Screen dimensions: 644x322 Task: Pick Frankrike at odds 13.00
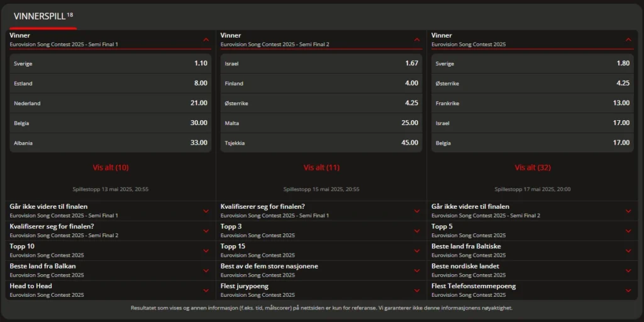(x=532, y=103)
